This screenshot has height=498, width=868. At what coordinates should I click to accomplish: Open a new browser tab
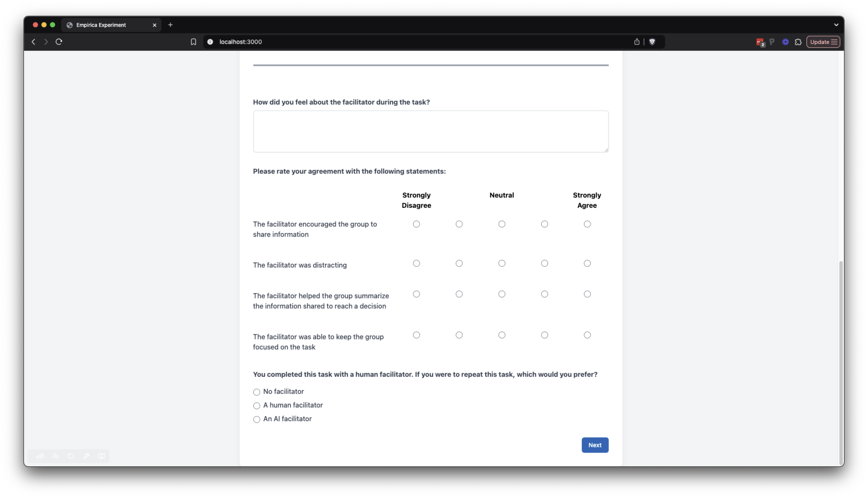pos(170,25)
